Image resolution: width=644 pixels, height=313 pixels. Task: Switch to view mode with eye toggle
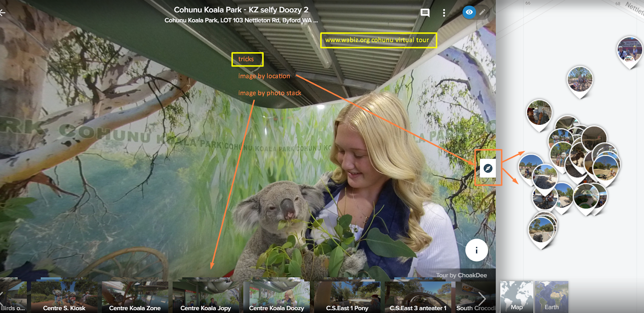point(469,12)
